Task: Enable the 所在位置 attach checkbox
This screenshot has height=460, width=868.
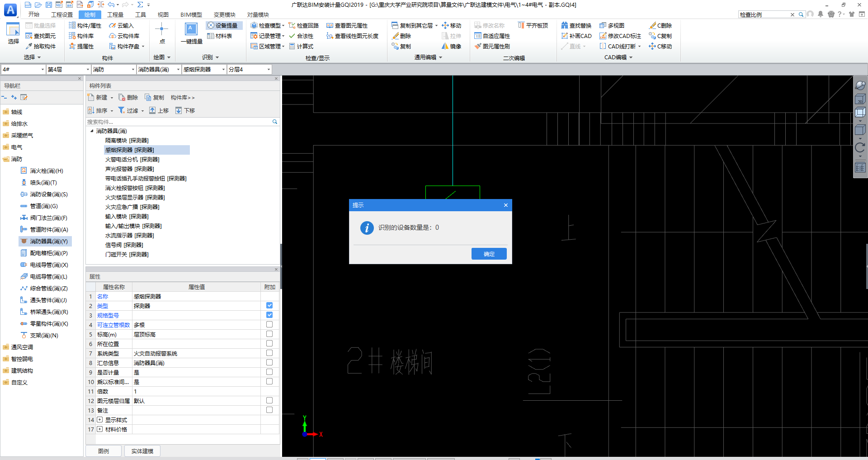Action: coord(269,344)
